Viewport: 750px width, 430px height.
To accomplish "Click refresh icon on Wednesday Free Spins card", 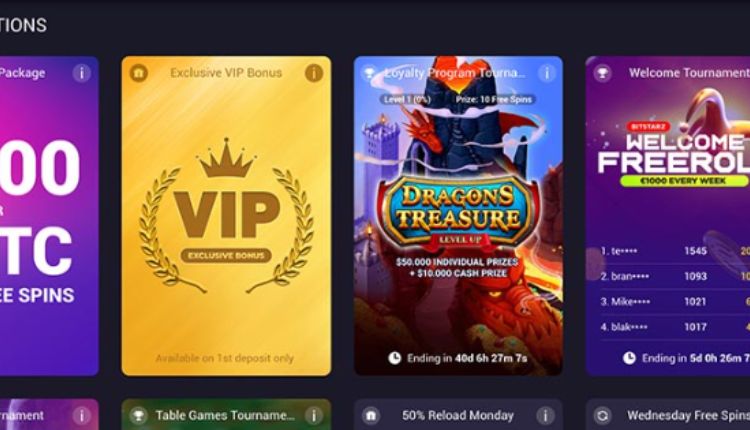I will point(602,415).
